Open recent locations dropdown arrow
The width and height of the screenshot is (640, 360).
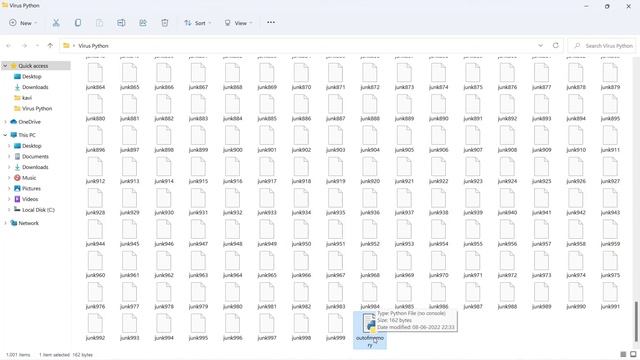point(37,45)
